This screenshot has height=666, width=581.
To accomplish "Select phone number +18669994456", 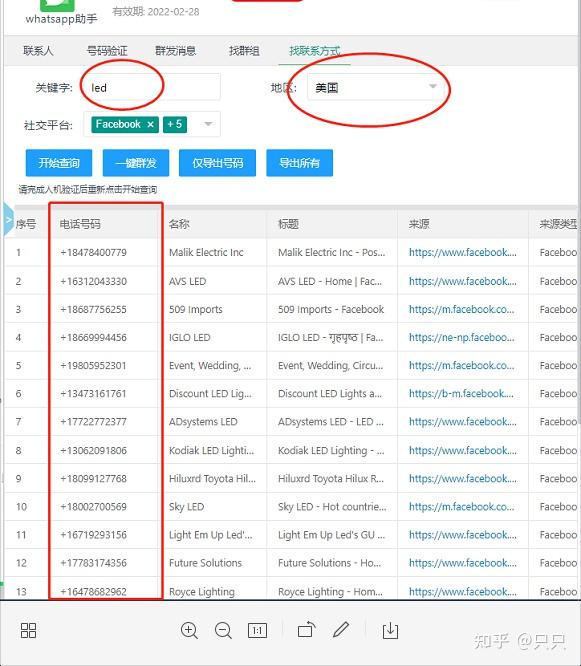I will pyautogui.click(x=93, y=337).
